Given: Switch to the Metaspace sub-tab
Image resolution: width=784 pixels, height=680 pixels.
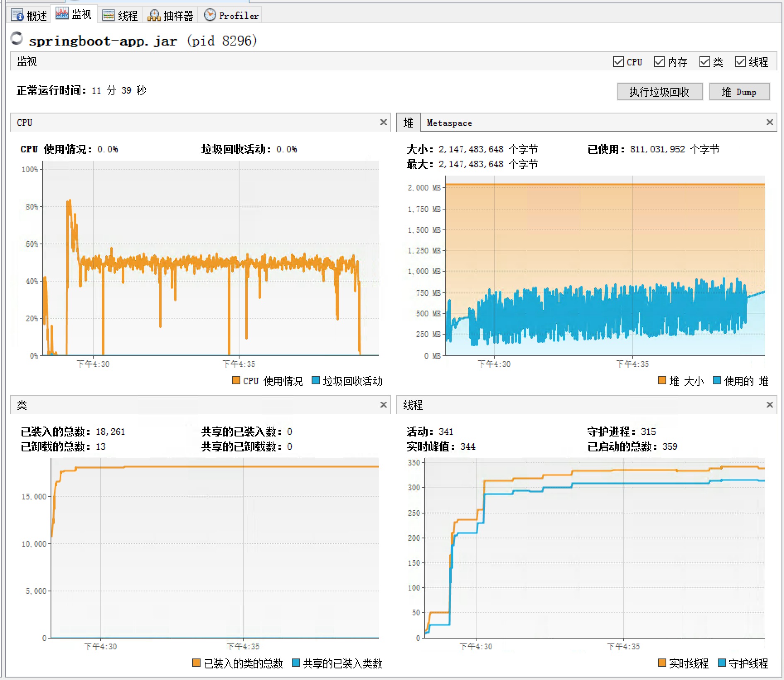Looking at the screenshot, I should point(449,123).
